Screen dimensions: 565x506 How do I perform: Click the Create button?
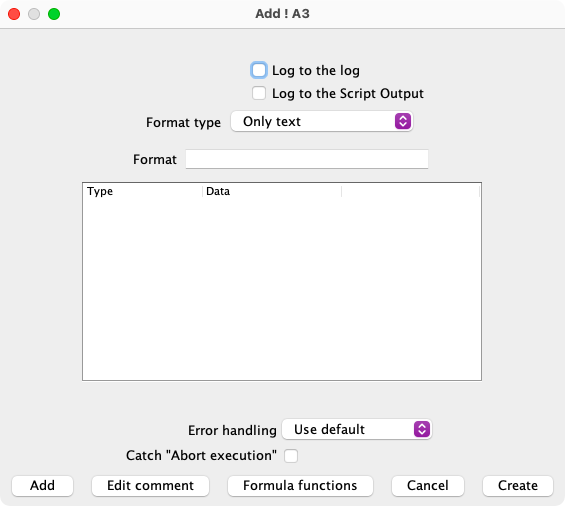(518, 485)
